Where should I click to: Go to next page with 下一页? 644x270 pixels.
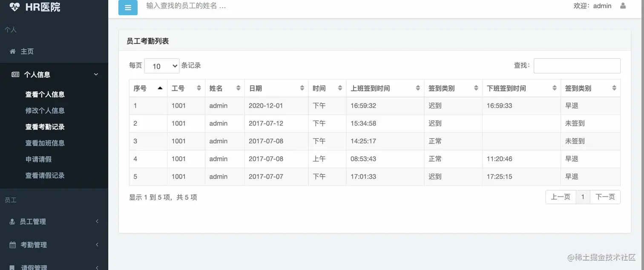pyautogui.click(x=605, y=197)
